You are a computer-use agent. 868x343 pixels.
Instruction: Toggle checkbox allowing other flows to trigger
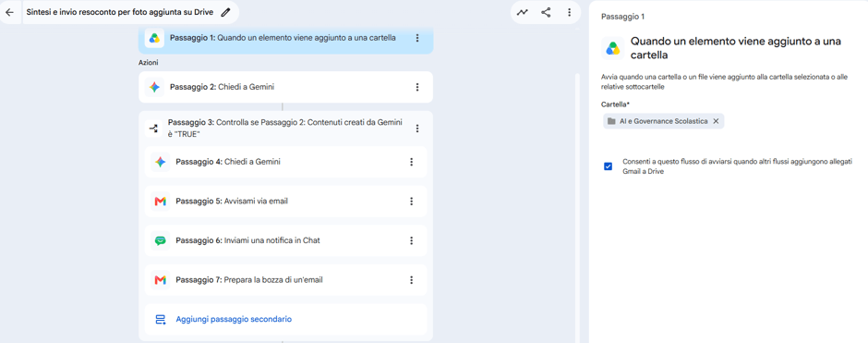(609, 166)
